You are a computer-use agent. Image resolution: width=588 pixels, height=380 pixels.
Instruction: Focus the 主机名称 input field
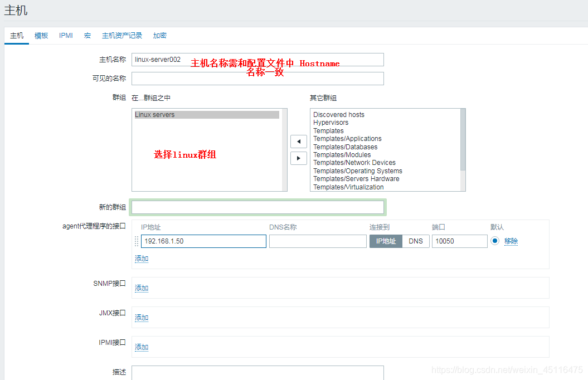click(x=257, y=60)
